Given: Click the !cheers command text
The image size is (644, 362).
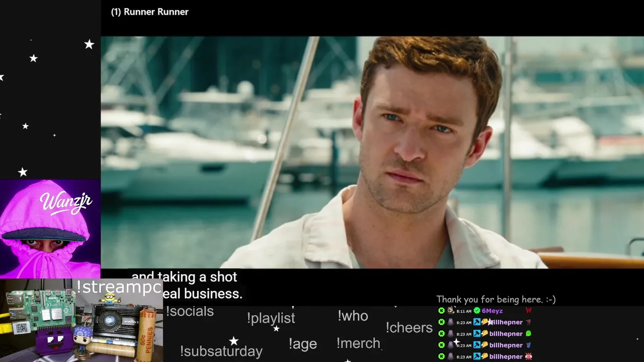Looking at the screenshot, I should click(409, 328).
